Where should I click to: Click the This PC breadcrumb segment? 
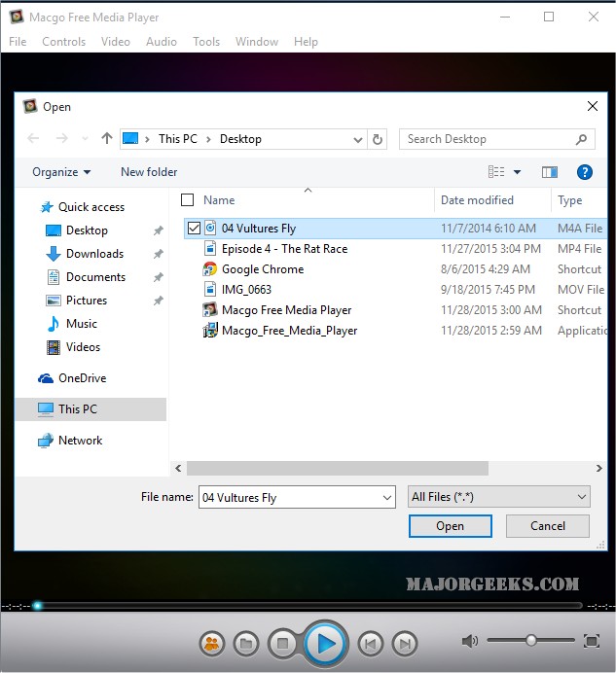(178, 139)
